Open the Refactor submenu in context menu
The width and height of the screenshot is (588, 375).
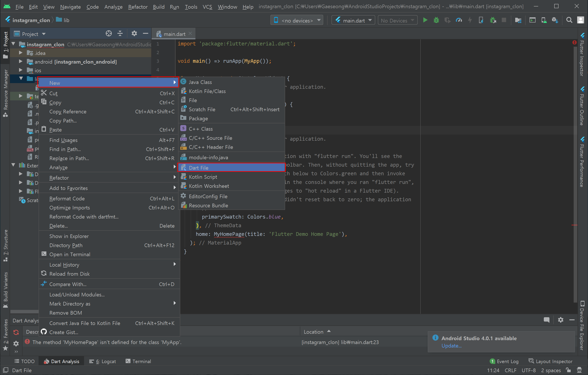click(109, 178)
